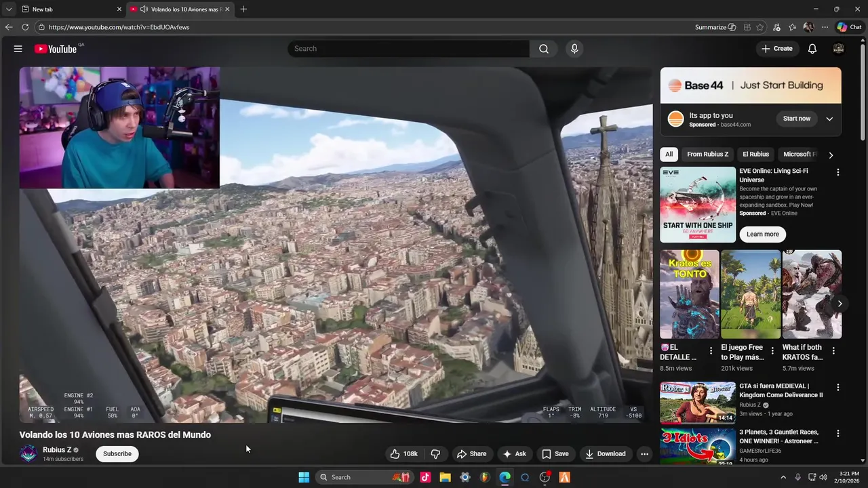868x488 pixels.
Task: Click the youtube.com address bar URL
Action: (x=119, y=27)
